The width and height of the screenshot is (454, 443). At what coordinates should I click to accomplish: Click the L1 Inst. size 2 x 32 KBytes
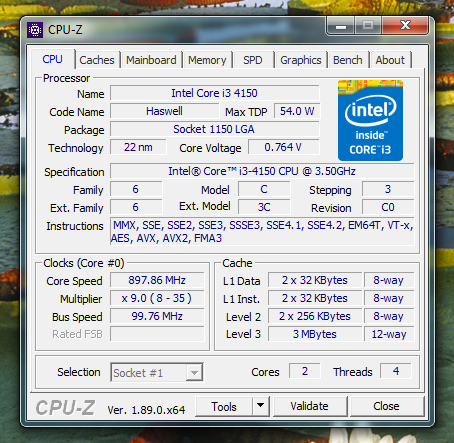pyautogui.click(x=315, y=298)
